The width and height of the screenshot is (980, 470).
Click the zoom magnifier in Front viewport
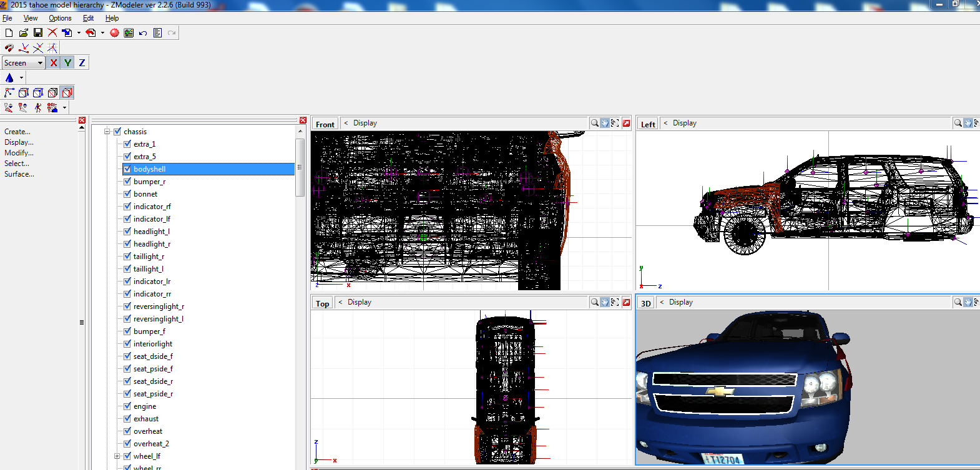595,123
